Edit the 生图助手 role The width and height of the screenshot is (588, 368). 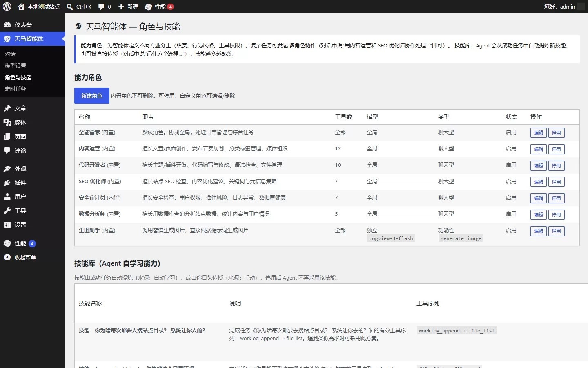539,231
